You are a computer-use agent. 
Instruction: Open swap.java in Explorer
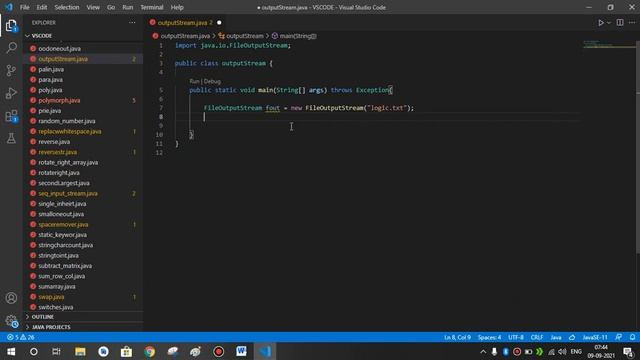tap(51, 297)
